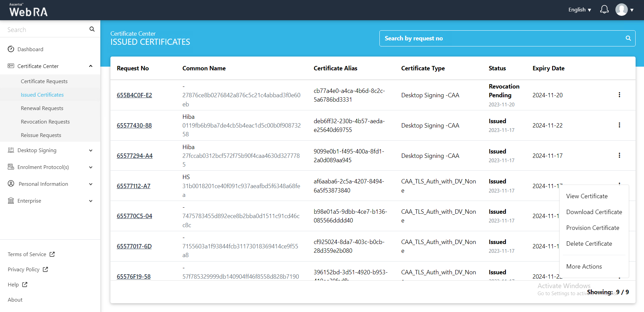Image resolution: width=644 pixels, height=312 pixels.
Task: Click the notification bell icon
Action: point(604,9)
